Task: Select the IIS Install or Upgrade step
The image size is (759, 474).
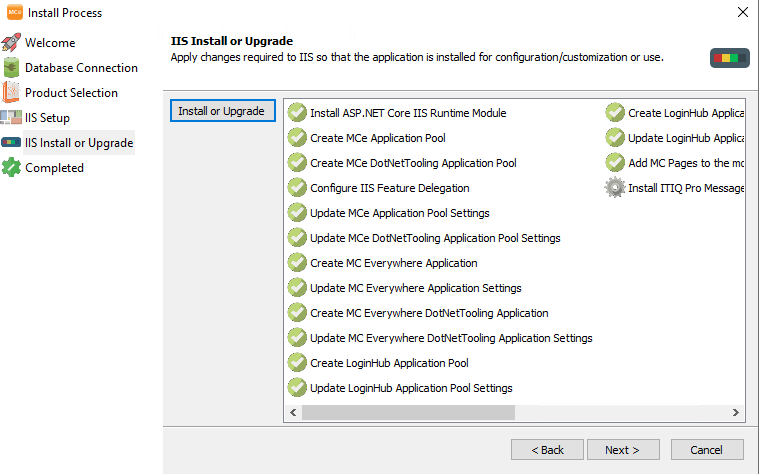Action: point(79,143)
